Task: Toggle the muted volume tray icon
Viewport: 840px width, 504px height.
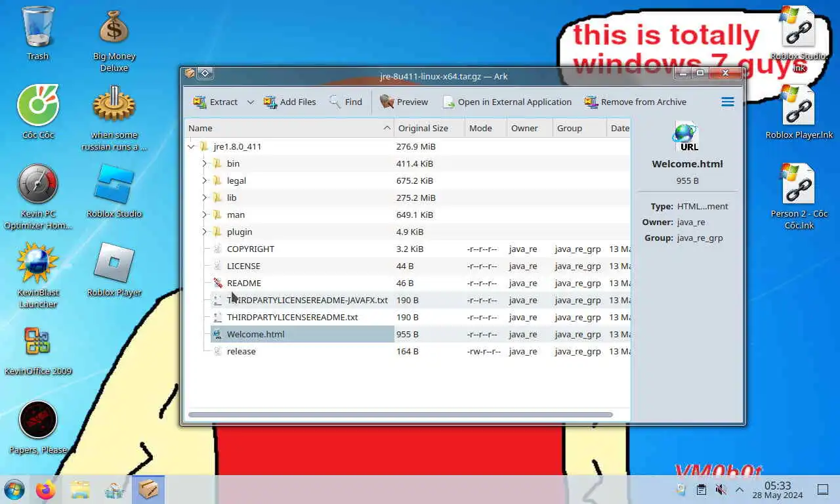Action: [x=721, y=490]
